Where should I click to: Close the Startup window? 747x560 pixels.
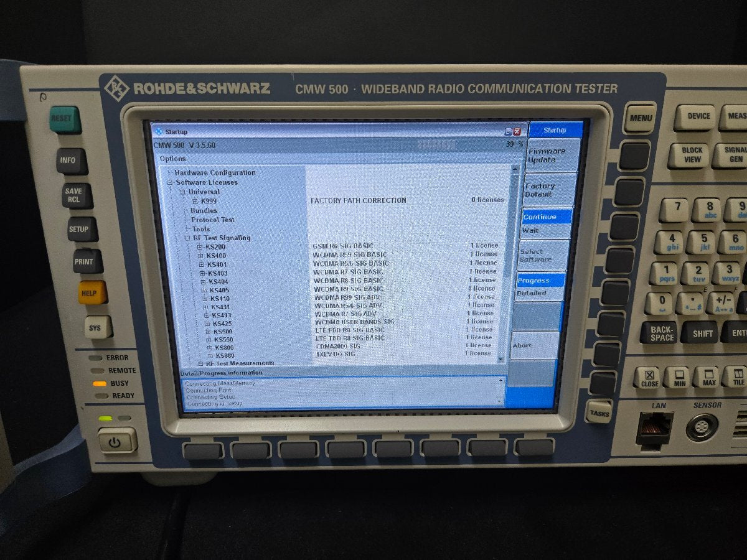[517, 131]
